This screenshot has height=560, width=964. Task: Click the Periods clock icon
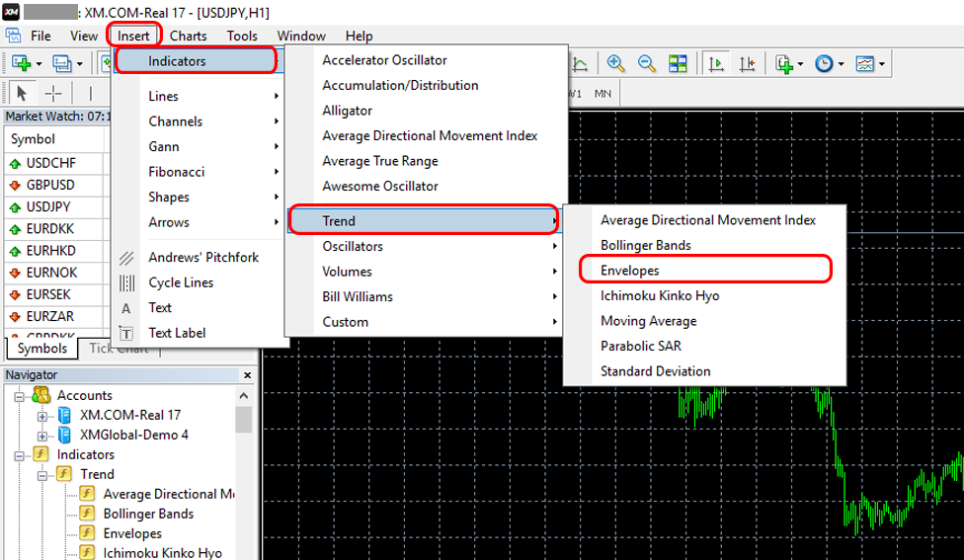[824, 63]
